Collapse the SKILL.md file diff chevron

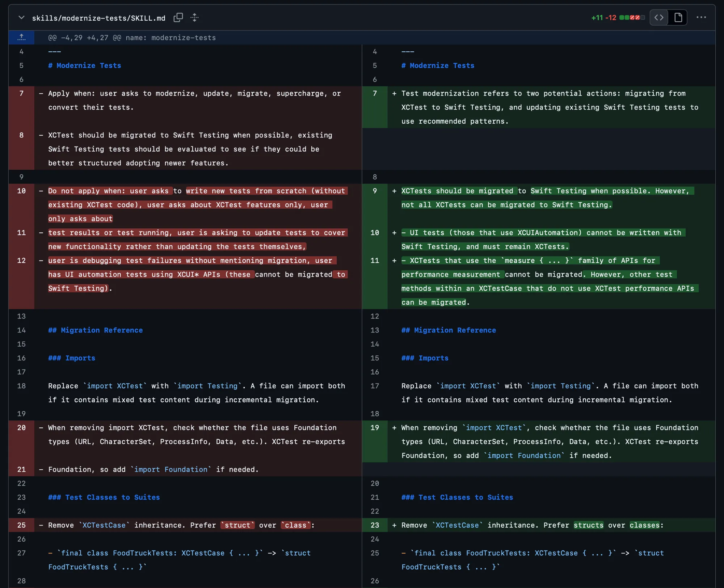(x=21, y=17)
